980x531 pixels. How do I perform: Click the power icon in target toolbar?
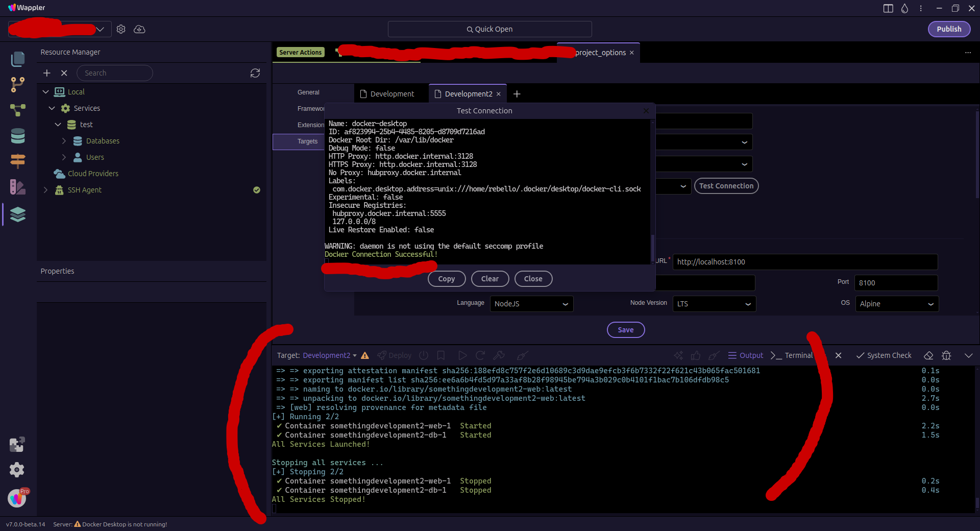[424, 355]
